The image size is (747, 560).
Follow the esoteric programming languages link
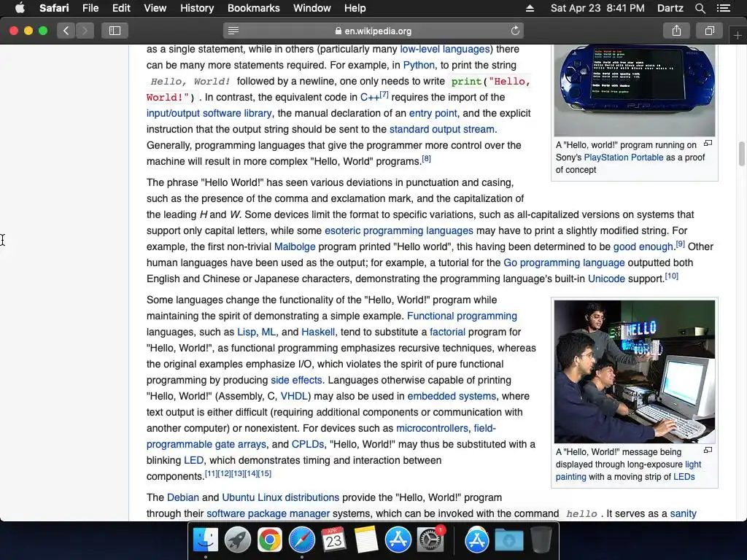(399, 231)
